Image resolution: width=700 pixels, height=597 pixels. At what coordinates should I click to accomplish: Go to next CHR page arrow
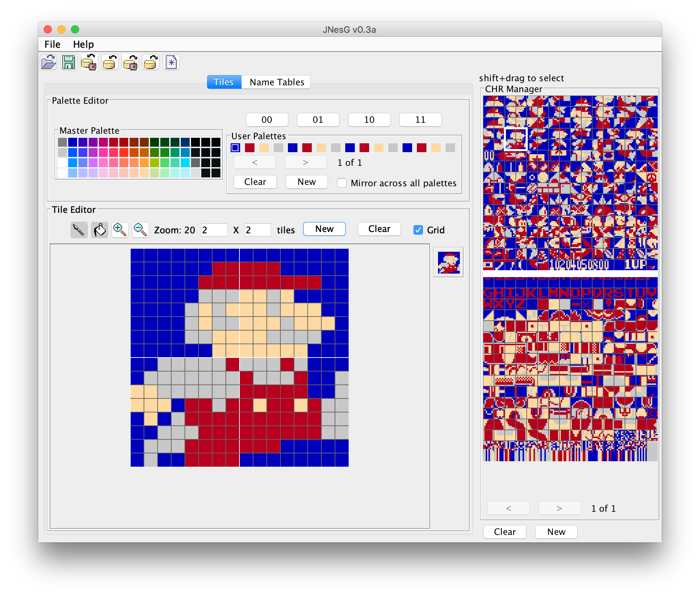559,508
